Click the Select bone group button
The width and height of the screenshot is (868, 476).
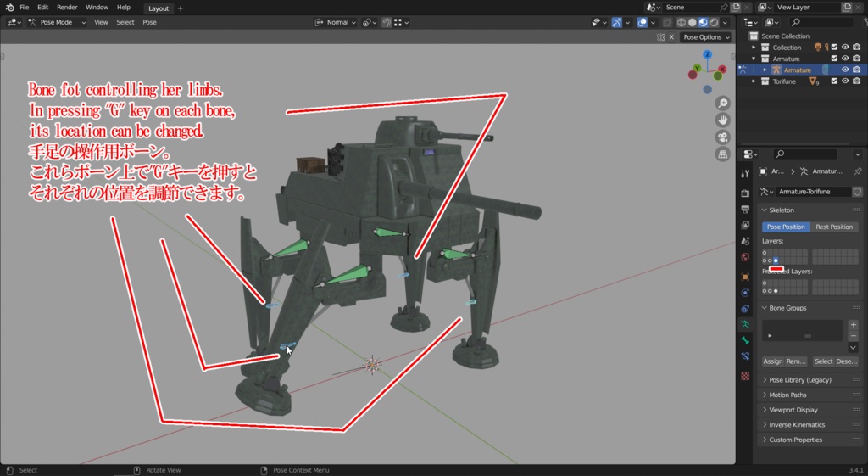coord(823,361)
